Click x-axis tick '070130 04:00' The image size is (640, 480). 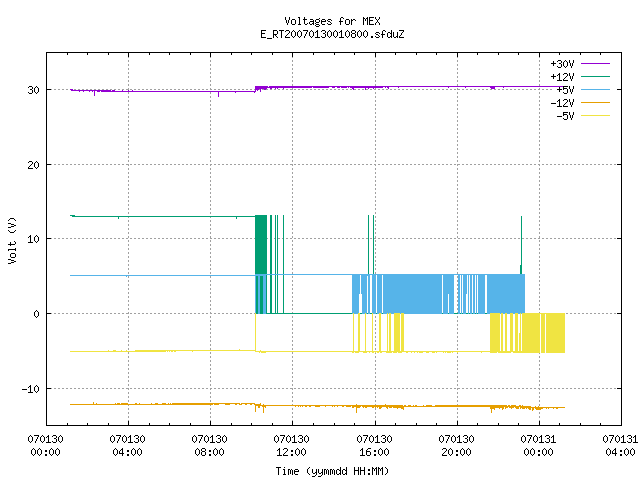tap(127, 446)
